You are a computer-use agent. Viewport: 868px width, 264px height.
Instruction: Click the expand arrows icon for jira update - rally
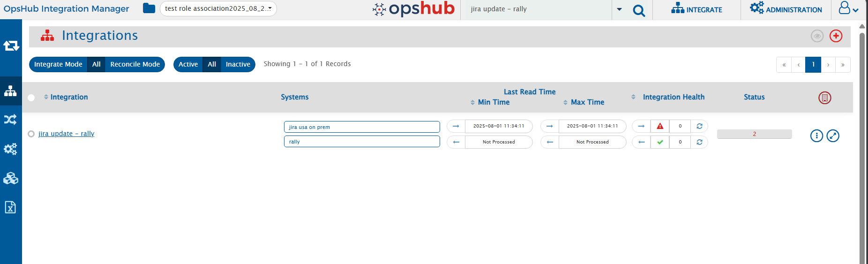(x=832, y=136)
